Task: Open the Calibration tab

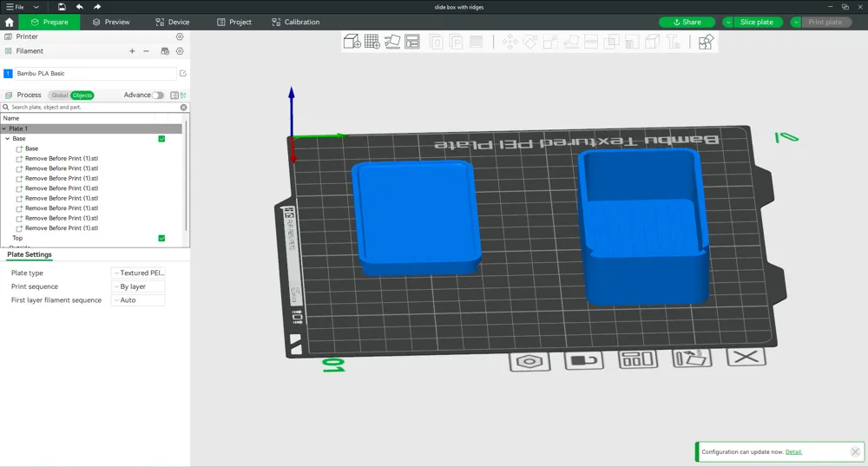Action: [295, 22]
